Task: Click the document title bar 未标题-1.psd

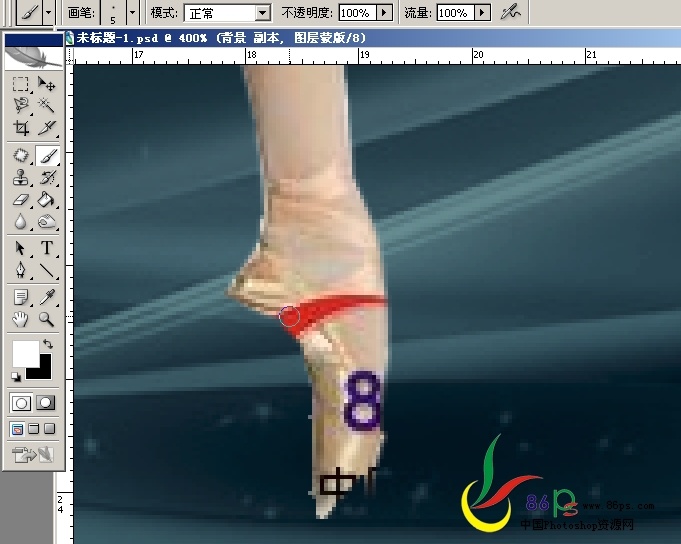Action: tap(221, 39)
